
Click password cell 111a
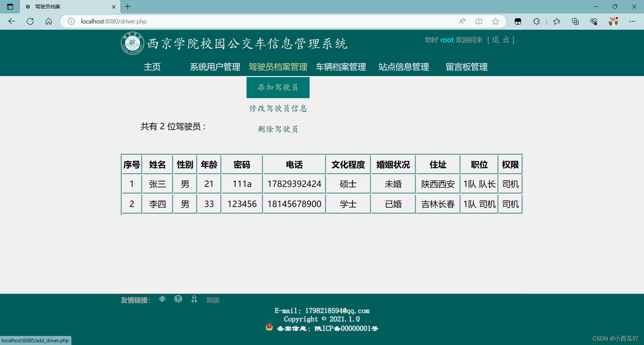click(242, 184)
